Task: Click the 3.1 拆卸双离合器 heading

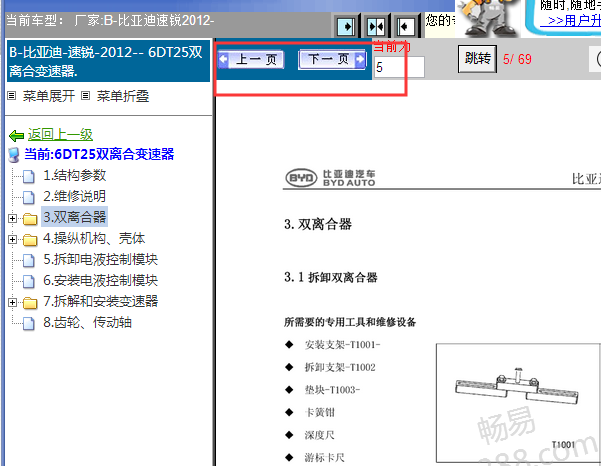Action: point(330,277)
